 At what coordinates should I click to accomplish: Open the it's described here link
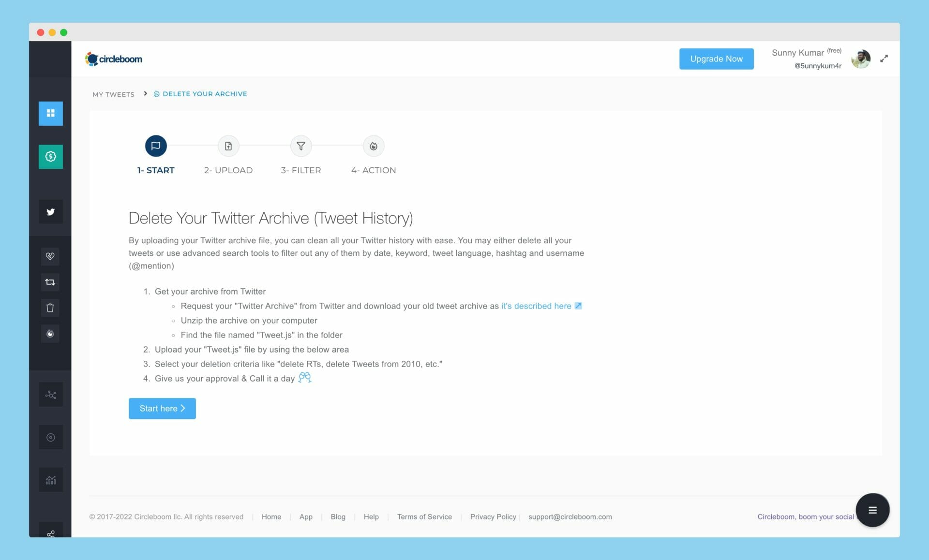point(536,306)
